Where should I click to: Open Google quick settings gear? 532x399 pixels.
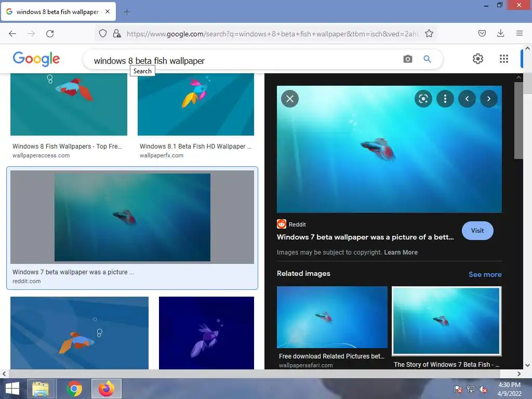(x=478, y=59)
